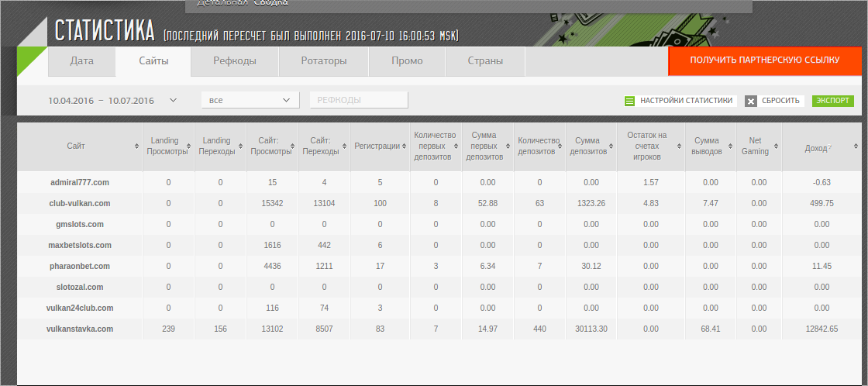Go to the Страны tab
Image resolution: width=868 pixels, height=386 pixels.
pyautogui.click(x=485, y=61)
